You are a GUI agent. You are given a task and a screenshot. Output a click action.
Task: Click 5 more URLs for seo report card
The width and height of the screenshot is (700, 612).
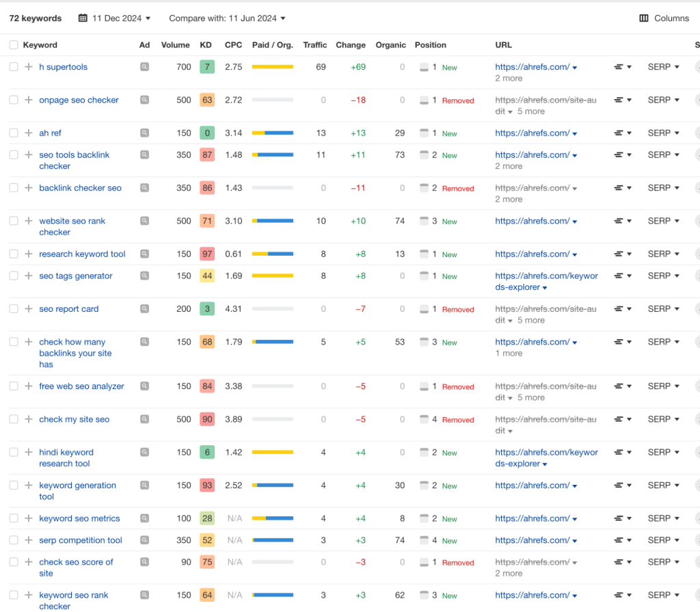click(x=530, y=320)
